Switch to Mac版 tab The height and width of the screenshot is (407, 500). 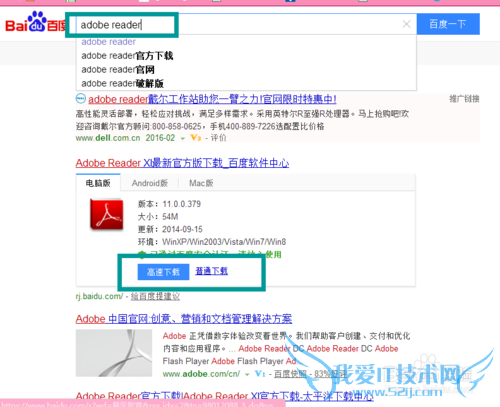point(201,183)
